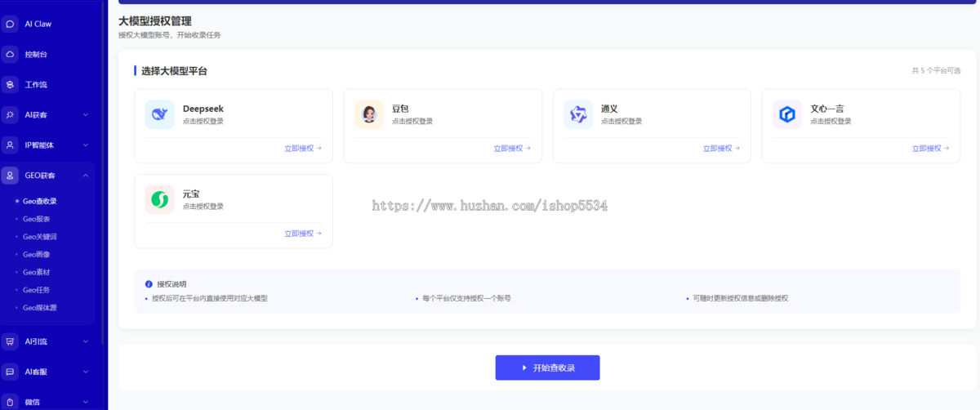The height and width of the screenshot is (410, 980).
Task: Click 立即授权 link for 文心一言
Action: [x=931, y=149]
